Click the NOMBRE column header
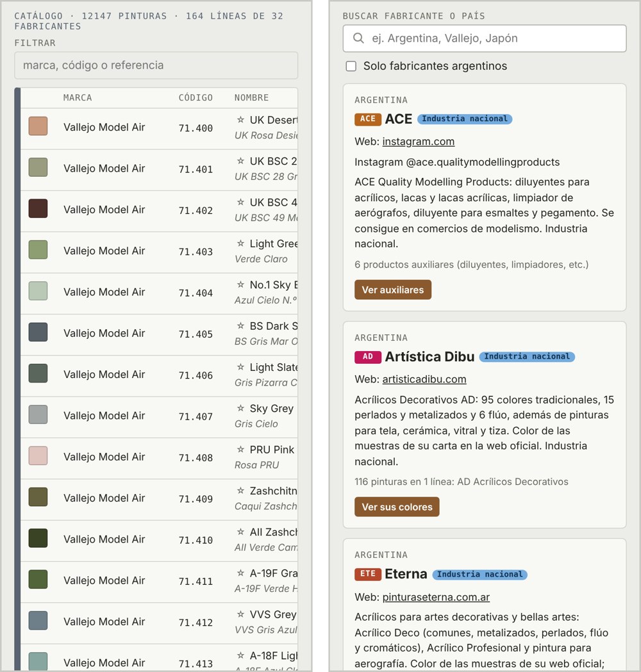 pos(252,98)
